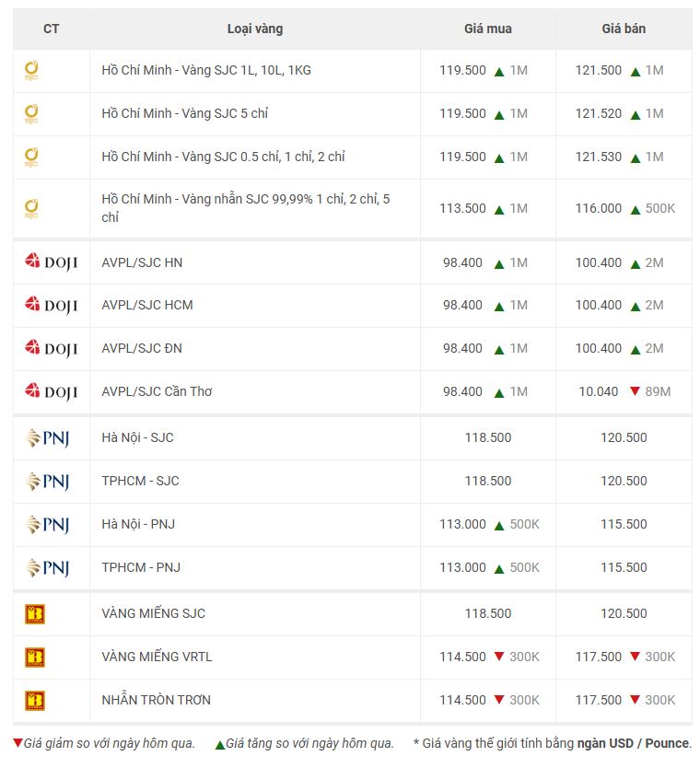Select the Hà Nội - PNJ gold type
The width and height of the screenshot is (700, 768).
click(x=138, y=524)
